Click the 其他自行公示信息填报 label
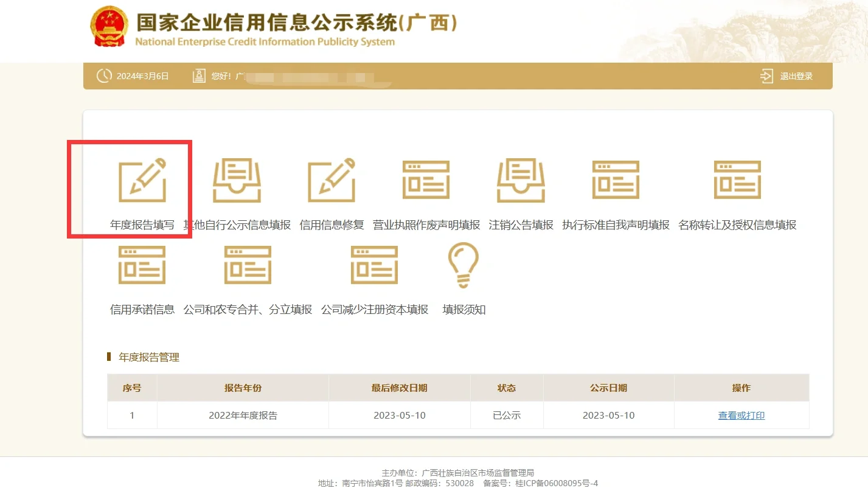The height and width of the screenshot is (488, 868). pos(237,225)
